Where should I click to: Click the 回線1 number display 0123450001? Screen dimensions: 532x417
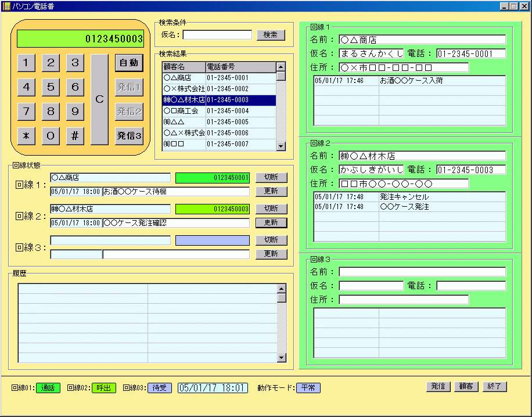213,178
